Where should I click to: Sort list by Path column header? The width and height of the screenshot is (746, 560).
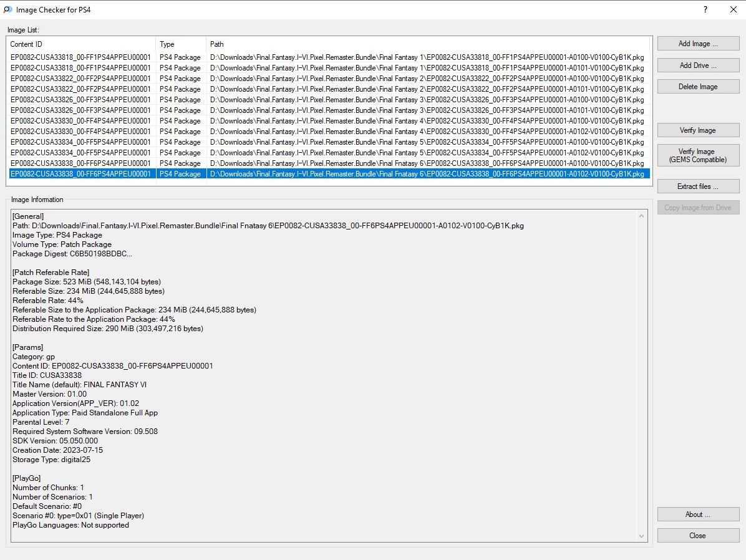[x=428, y=44]
